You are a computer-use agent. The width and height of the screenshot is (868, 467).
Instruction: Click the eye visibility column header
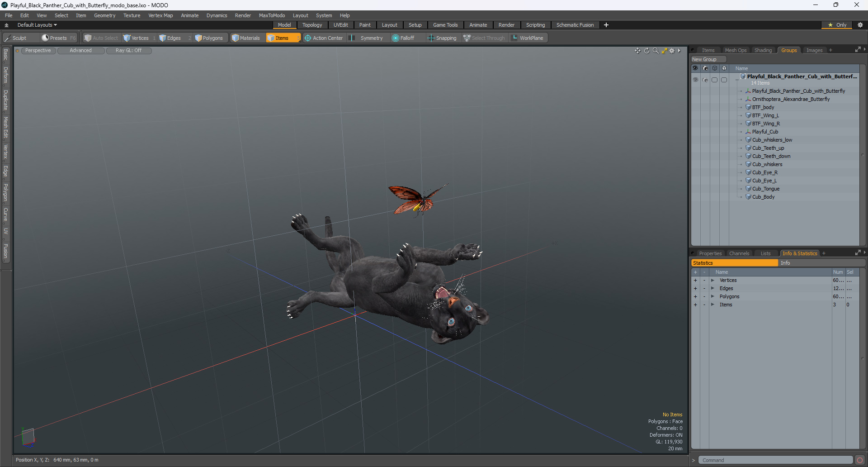[695, 68]
